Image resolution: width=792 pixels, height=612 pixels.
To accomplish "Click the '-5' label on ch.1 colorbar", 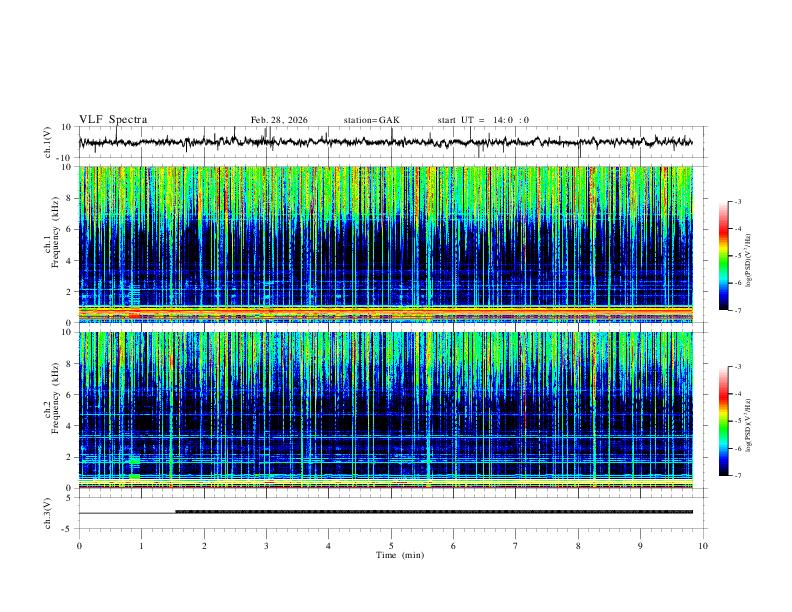I will pyautogui.click(x=738, y=256).
